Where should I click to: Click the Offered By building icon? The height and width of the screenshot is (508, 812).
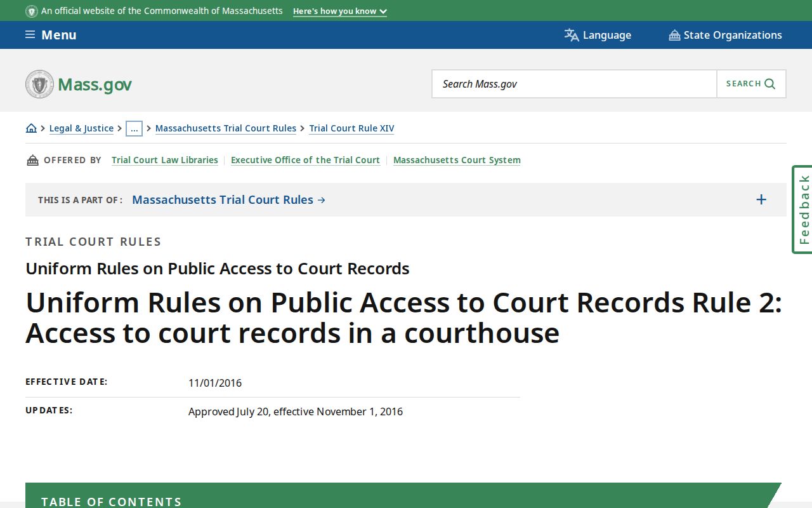[x=32, y=160]
